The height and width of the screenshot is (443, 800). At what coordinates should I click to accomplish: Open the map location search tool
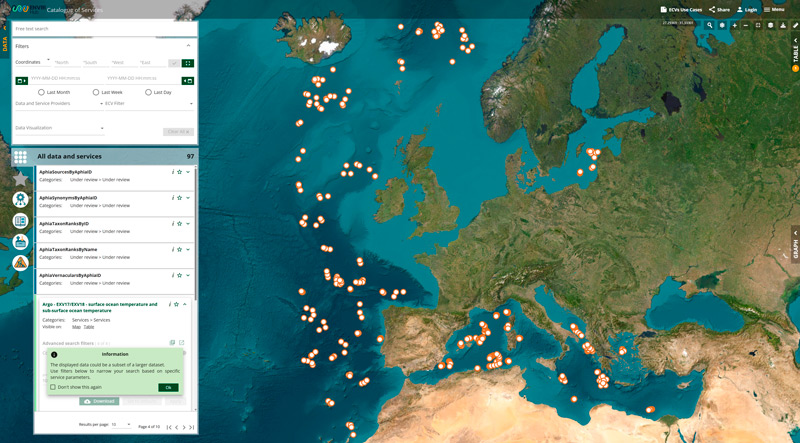pyautogui.click(x=710, y=25)
